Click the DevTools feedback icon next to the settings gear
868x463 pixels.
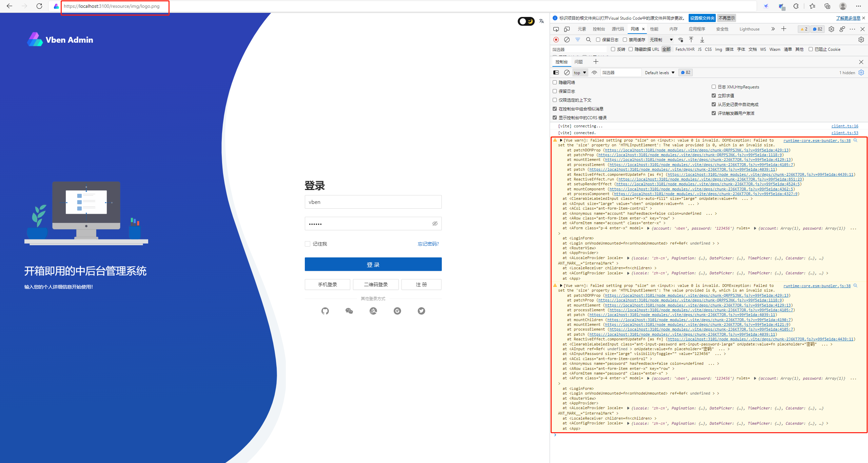tap(842, 29)
